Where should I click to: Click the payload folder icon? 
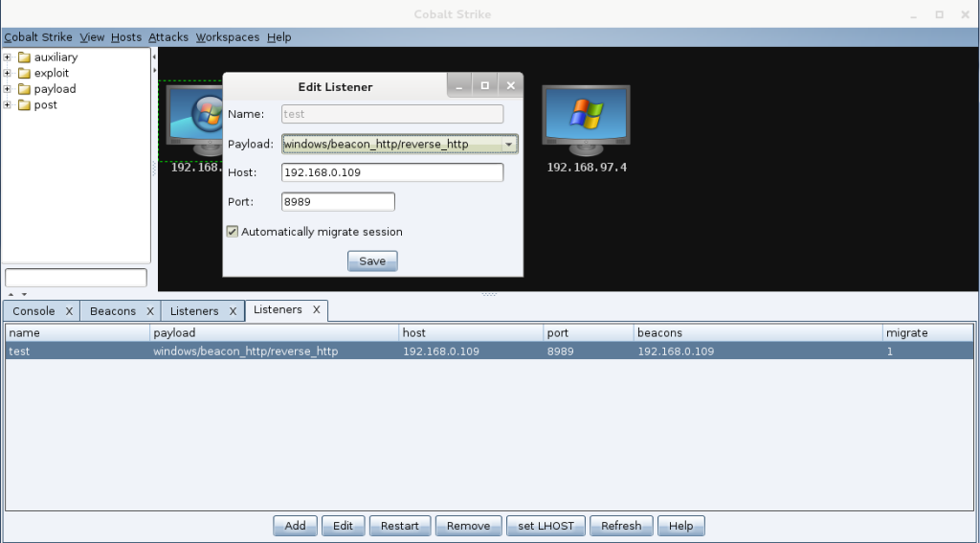pos(24,89)
